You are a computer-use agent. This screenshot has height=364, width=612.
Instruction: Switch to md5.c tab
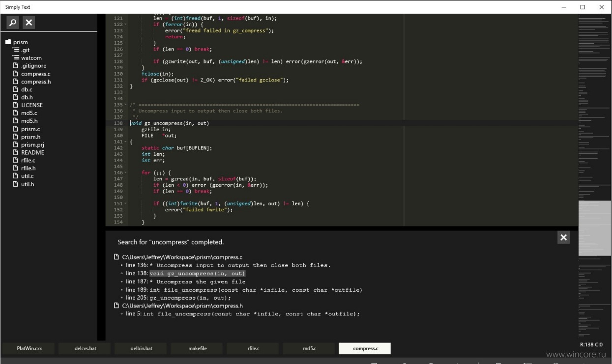pos(309,348)
